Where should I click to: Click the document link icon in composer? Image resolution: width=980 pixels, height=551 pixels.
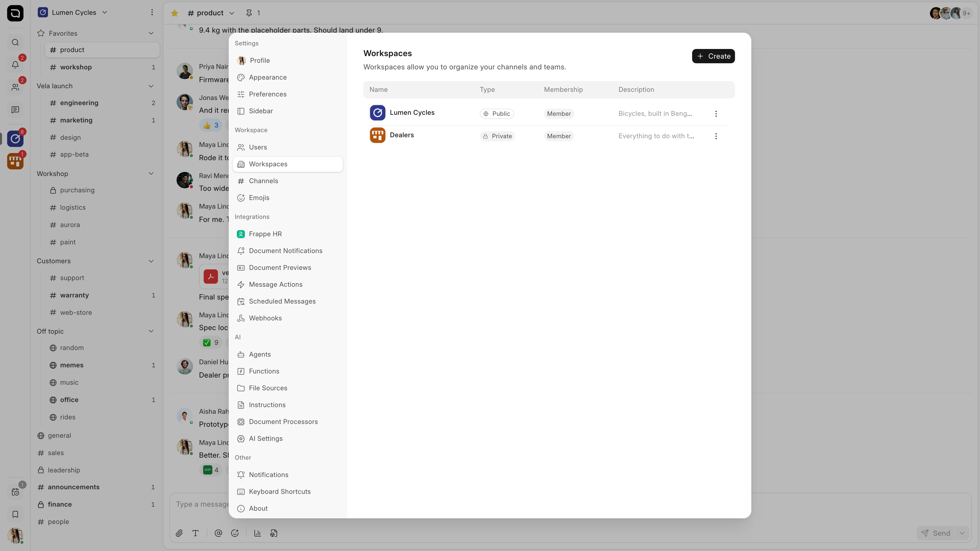click(x=274, y=533)
